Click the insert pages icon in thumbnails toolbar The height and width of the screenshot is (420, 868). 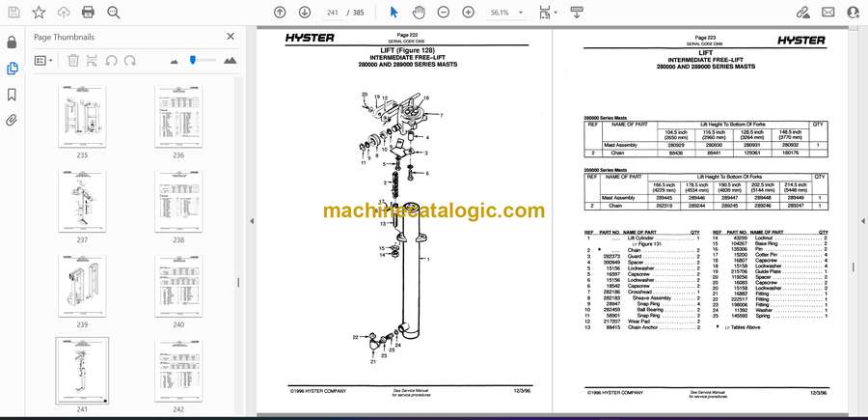(92, 61)
